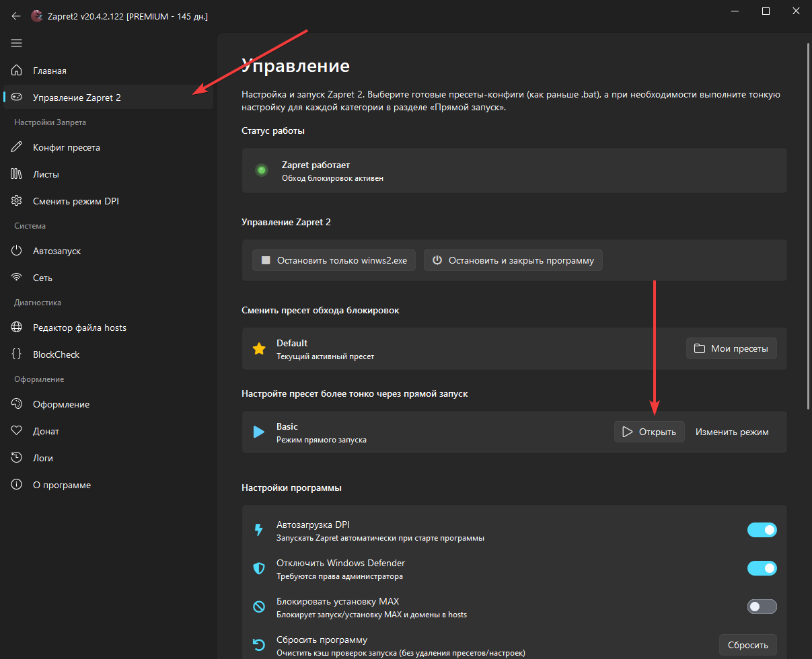812x659 pixels.
Task: Open the Логи page
Action: click(x=108, y=458)
